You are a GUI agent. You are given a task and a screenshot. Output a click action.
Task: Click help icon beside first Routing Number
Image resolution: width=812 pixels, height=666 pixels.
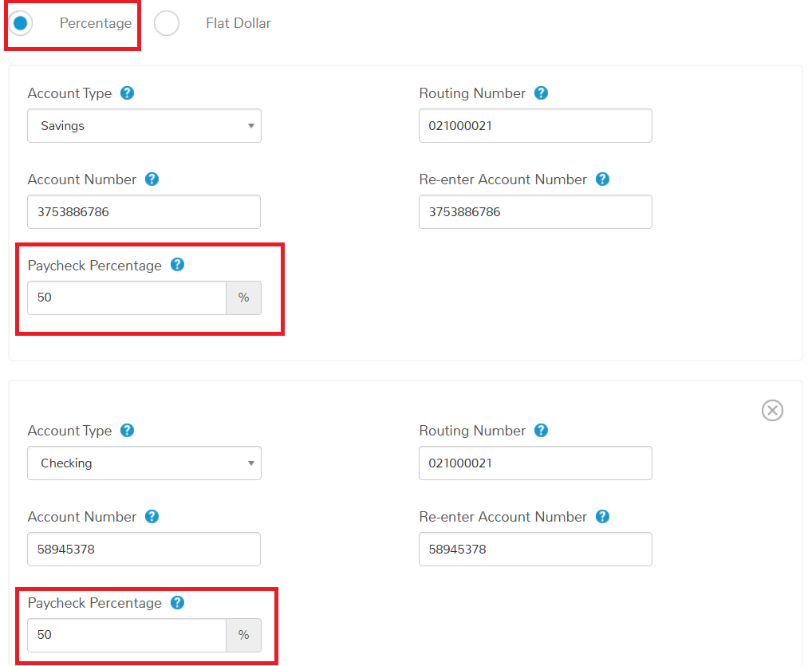(x=541, y=93)
